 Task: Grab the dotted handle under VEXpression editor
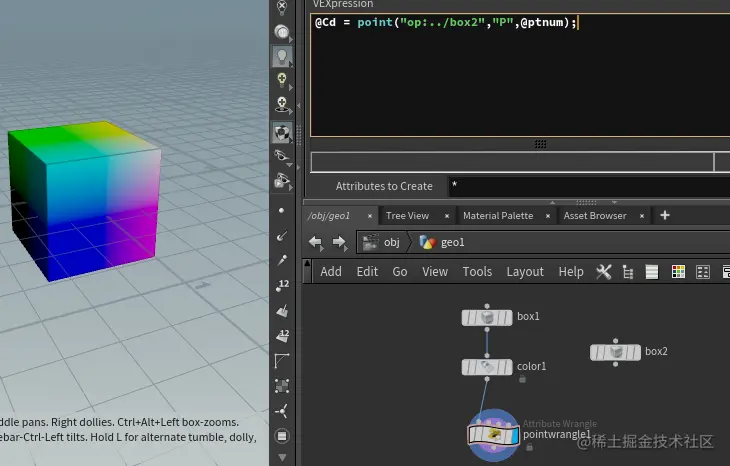540,144
